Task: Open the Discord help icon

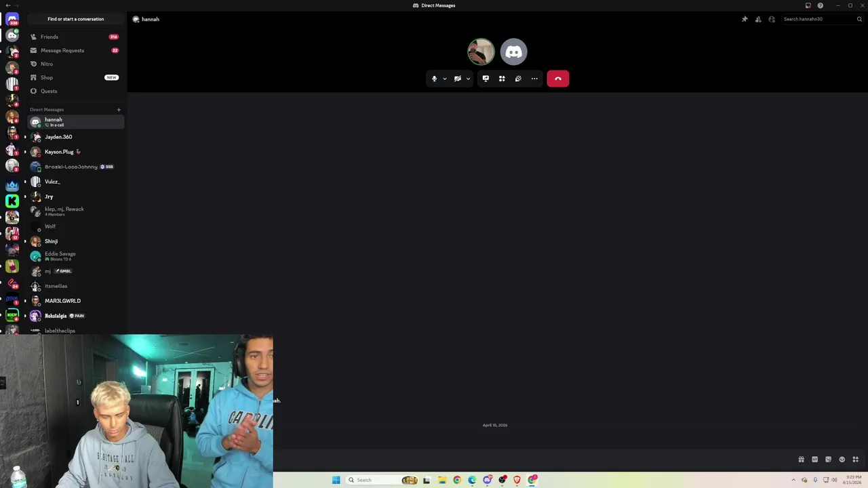Action: coord(820,5)
